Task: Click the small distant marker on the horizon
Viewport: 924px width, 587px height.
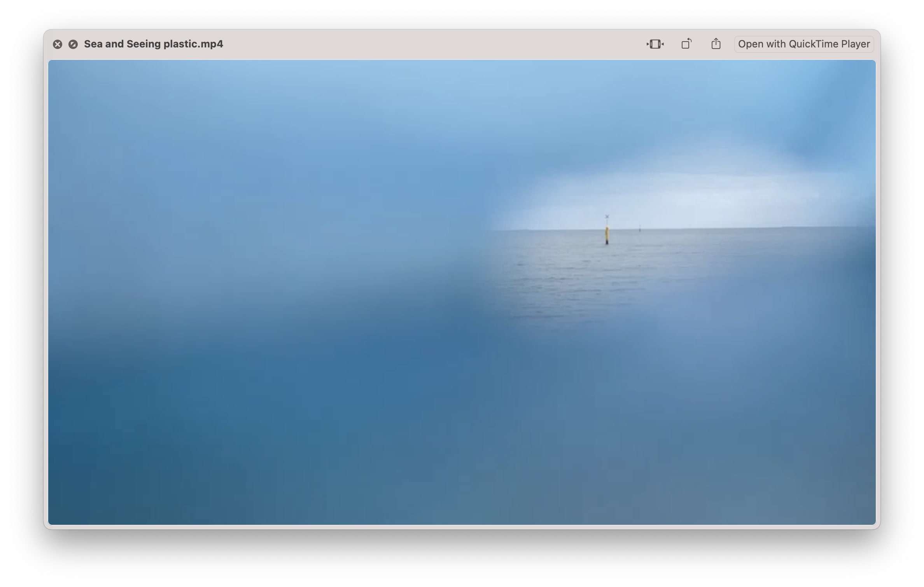Action: click(x=640, y=229)
